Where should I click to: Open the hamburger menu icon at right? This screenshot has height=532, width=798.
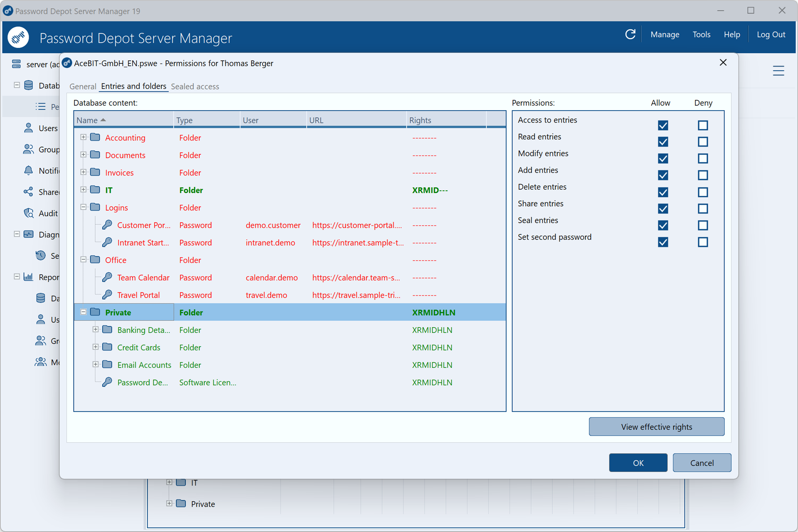point(778,71)
